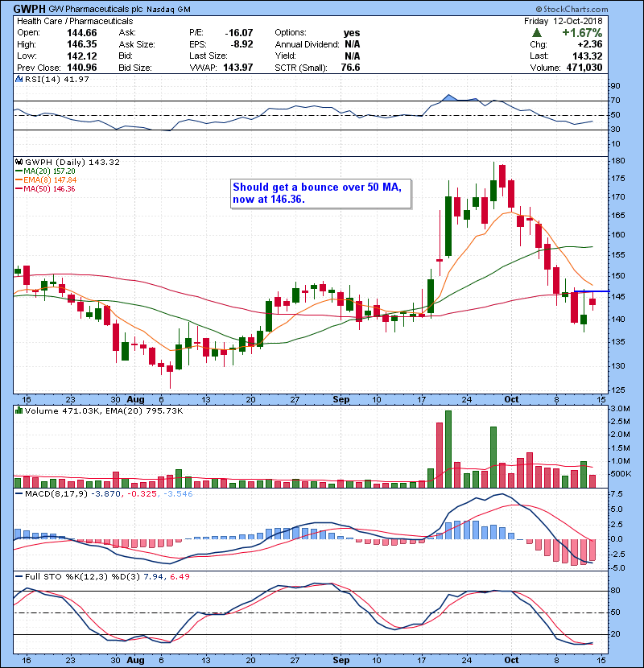This screenshot has width=644, height=668.
Task: Click the GWPH ticker symbol title
Action: (x=30, y=9)
